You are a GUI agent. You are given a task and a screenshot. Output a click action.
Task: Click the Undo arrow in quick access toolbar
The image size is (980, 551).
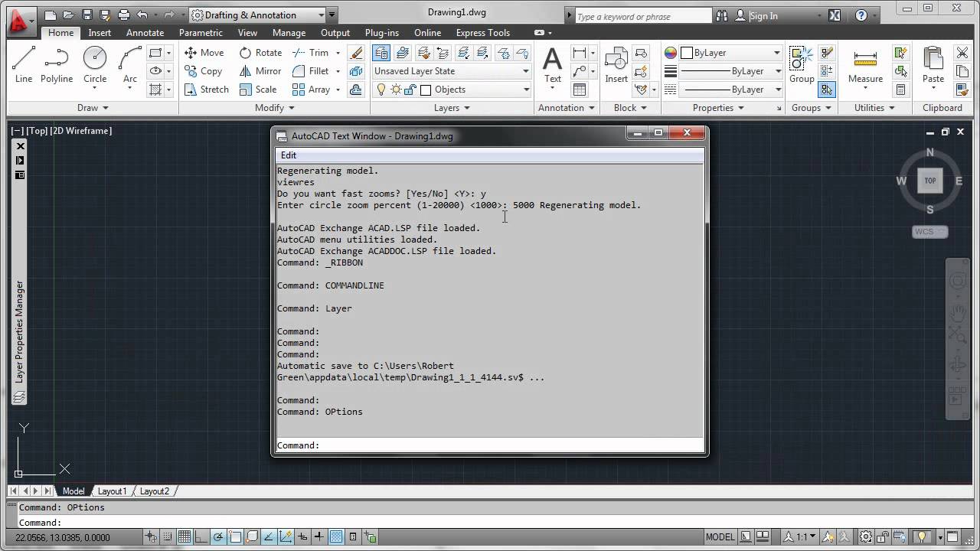pyautogui.click(x=142, y=15)
